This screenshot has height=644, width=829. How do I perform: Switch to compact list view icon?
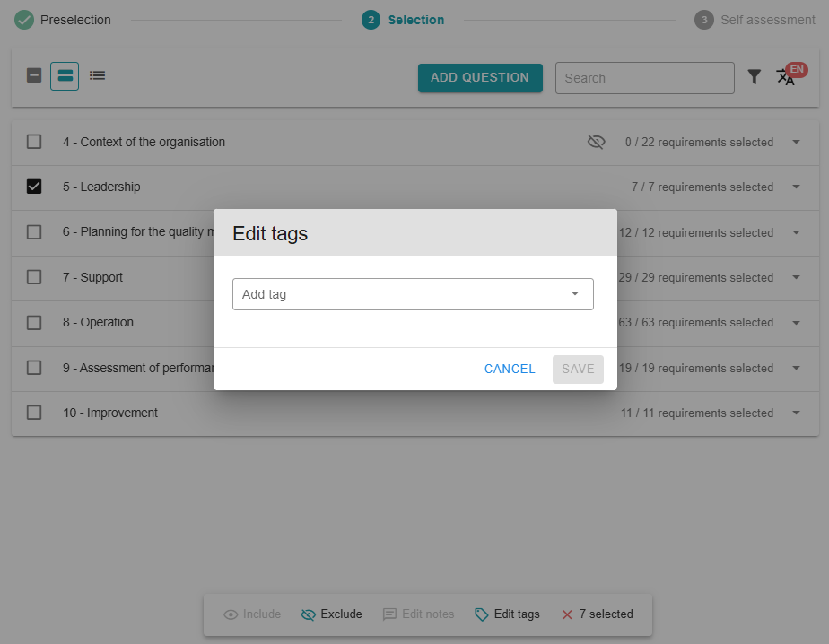tap(98, 76)
